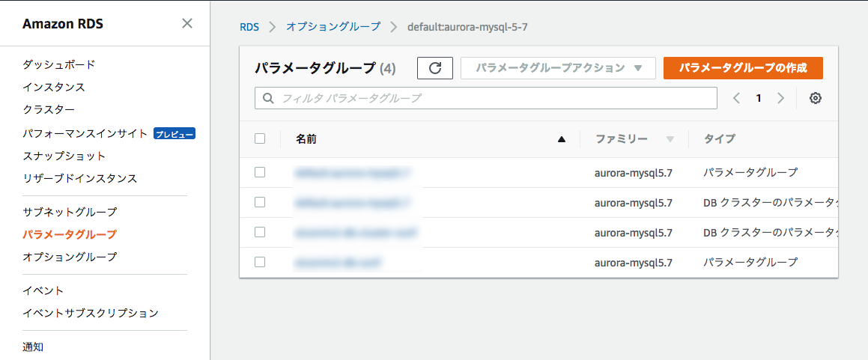Check the second DB クラスター parameter row
Screen dimensions: 868x360
(x=260, y=232)
